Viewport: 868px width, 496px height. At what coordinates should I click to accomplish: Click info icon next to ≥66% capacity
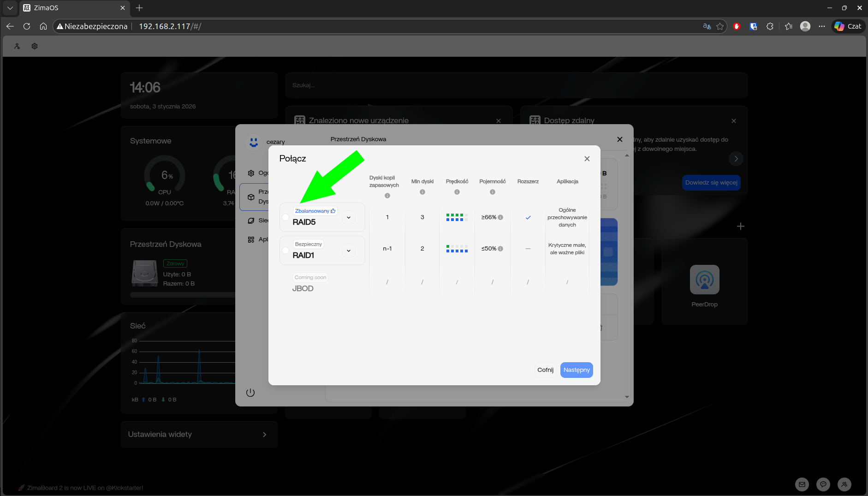500,217
